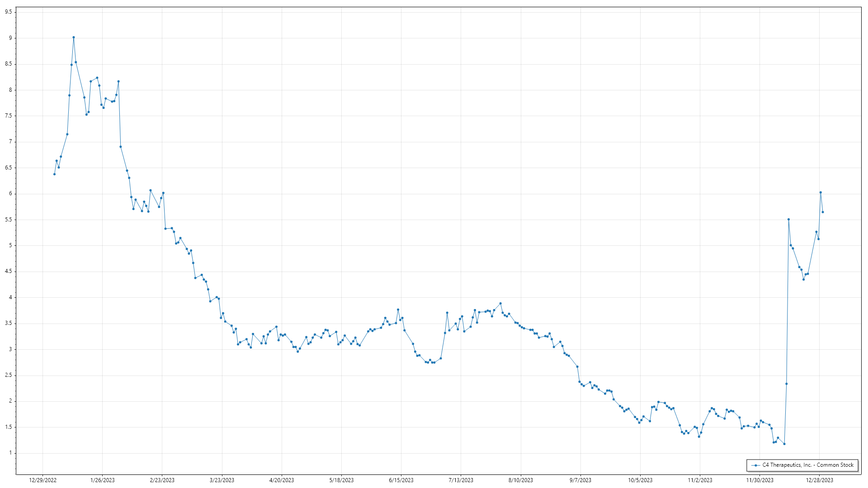Click the 11/2/2023 x-axis date label
The image size is (868, 488).
tap(700, 480)
